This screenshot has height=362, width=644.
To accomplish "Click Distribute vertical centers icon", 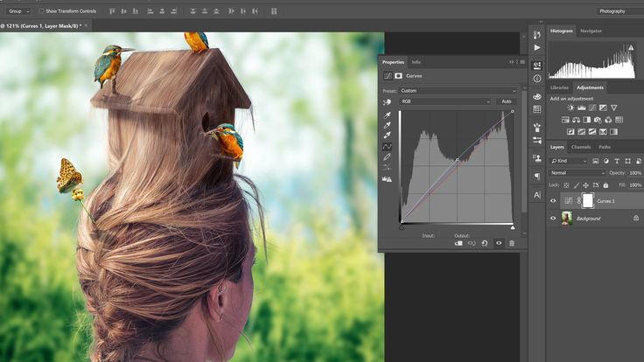I will (x=204, y=11).
